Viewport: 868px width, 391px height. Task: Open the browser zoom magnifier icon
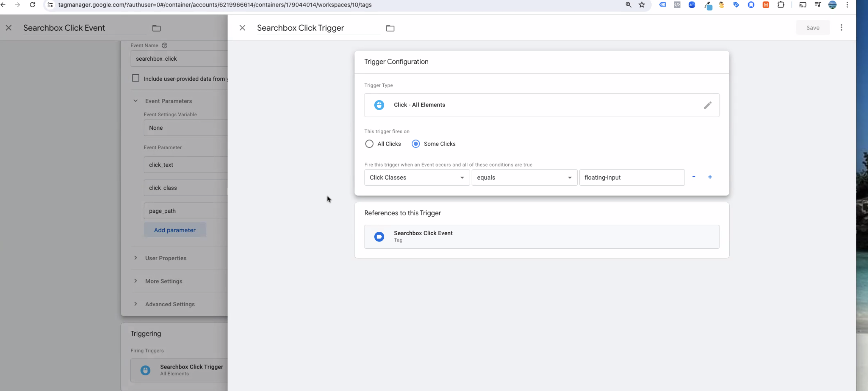628,5
